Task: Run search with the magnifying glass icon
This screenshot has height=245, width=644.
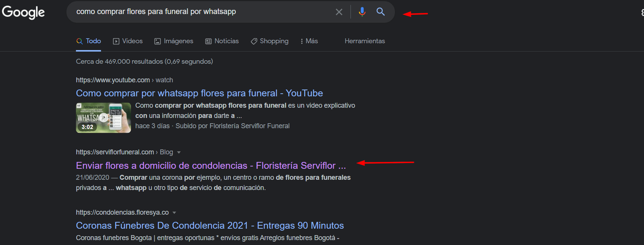Action: click(380, 12)
